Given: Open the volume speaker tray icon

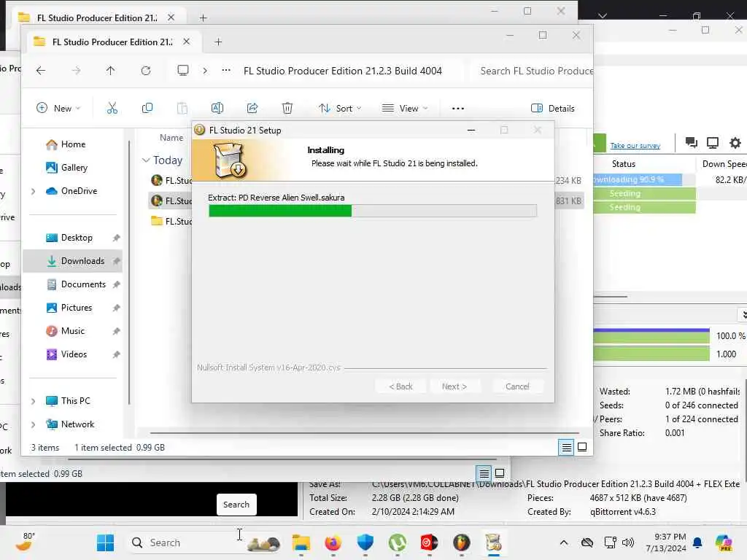Looking at the screenshot, I should pyautogui.click(x=628, y=542).
